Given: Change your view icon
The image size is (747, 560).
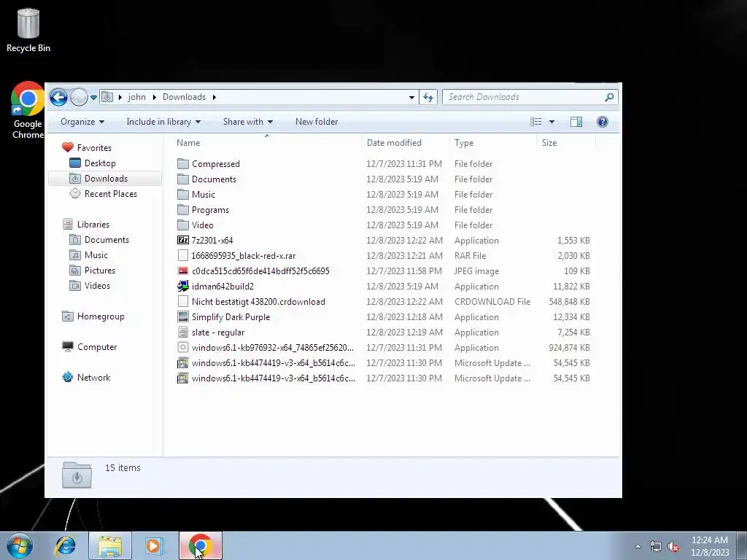Looking at the screenshot, I should [536, 122].
